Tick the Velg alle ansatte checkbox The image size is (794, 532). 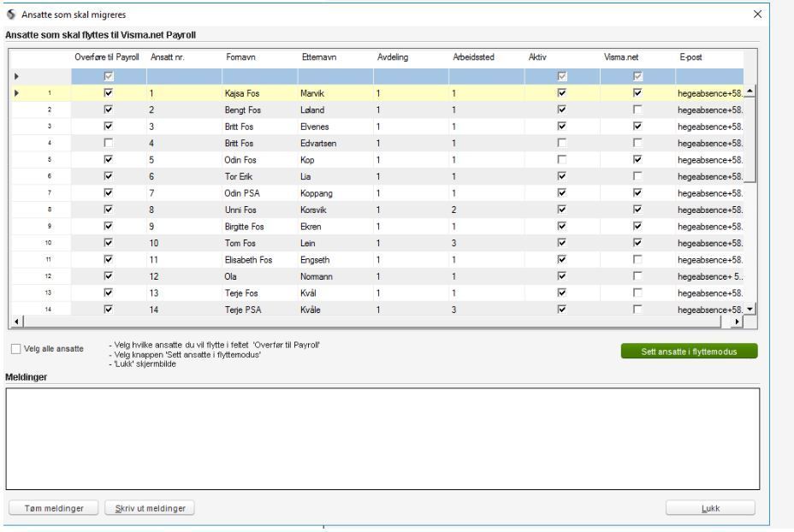click(15, 349)
